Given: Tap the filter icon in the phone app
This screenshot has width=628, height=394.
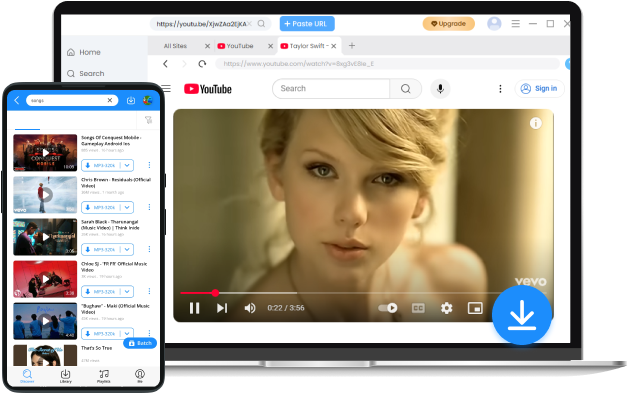Looking at the screenshot, I should [x=149, y=120].
